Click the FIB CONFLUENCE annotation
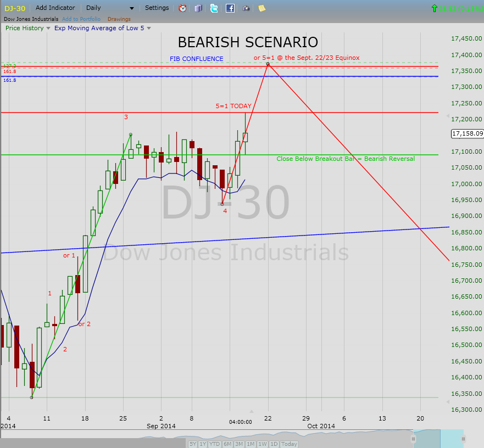Screen dimensions: 484x448 click(x=196, y=59)
